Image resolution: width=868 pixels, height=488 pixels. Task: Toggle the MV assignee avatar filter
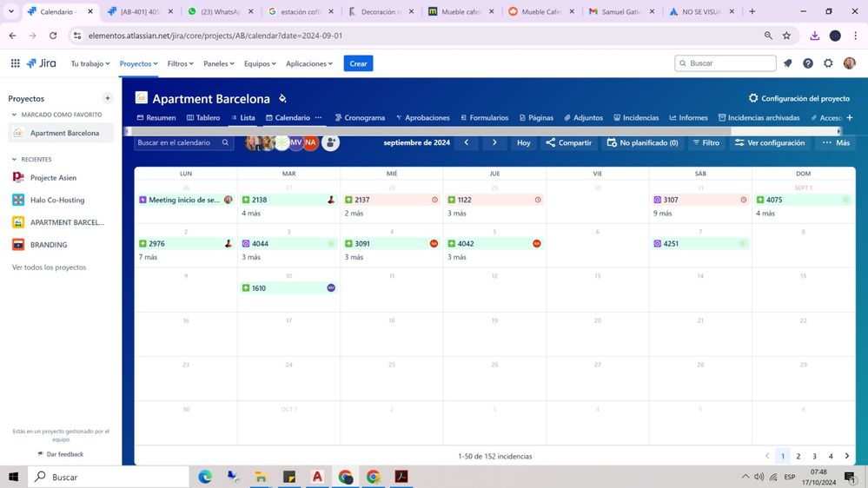pyautogui.click(x=296, y=142)
